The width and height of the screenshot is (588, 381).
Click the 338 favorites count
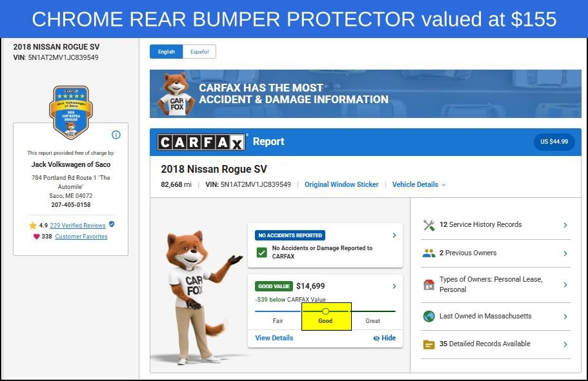pos(46,237)
